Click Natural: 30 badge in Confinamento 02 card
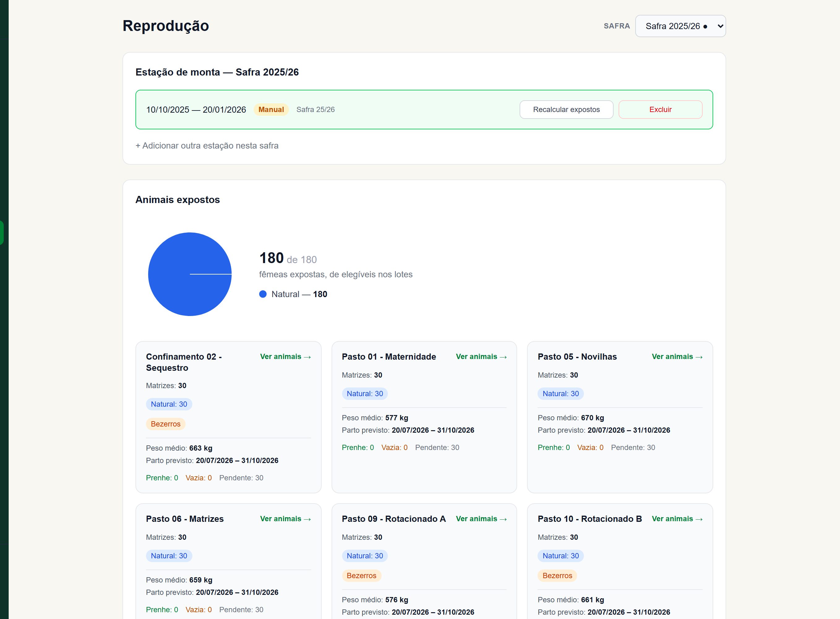This screenshot has width=840, height=619. (169, 404)
